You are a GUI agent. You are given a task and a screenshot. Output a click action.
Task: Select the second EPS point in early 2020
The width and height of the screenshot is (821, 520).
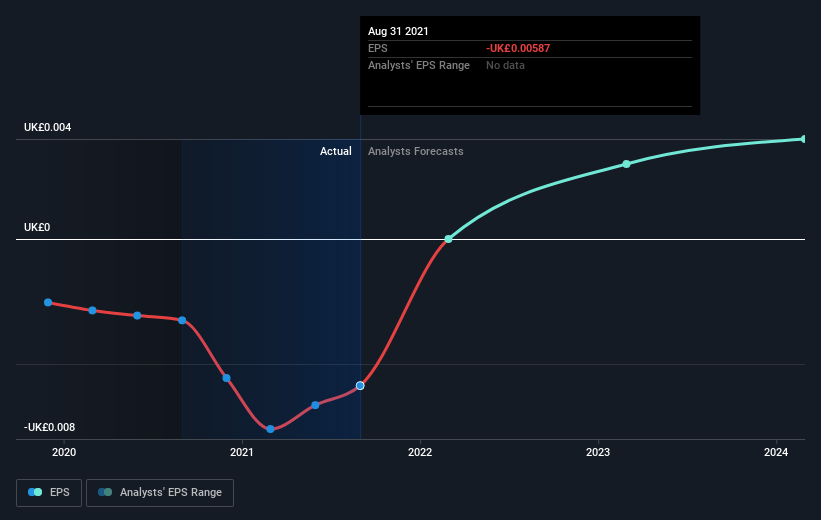coord(92,311)
